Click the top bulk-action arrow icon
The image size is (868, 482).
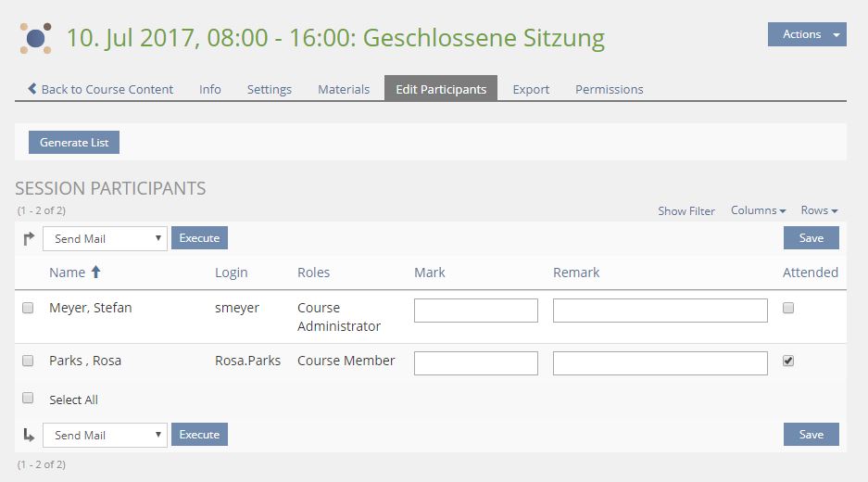pos(29,238)
